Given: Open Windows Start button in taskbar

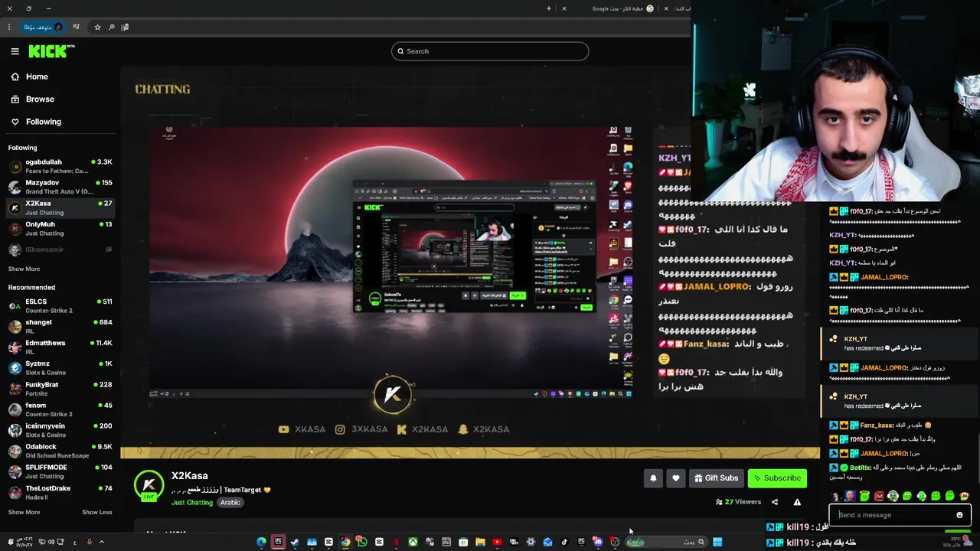Looking at the screenshot, I should point(717,542).
